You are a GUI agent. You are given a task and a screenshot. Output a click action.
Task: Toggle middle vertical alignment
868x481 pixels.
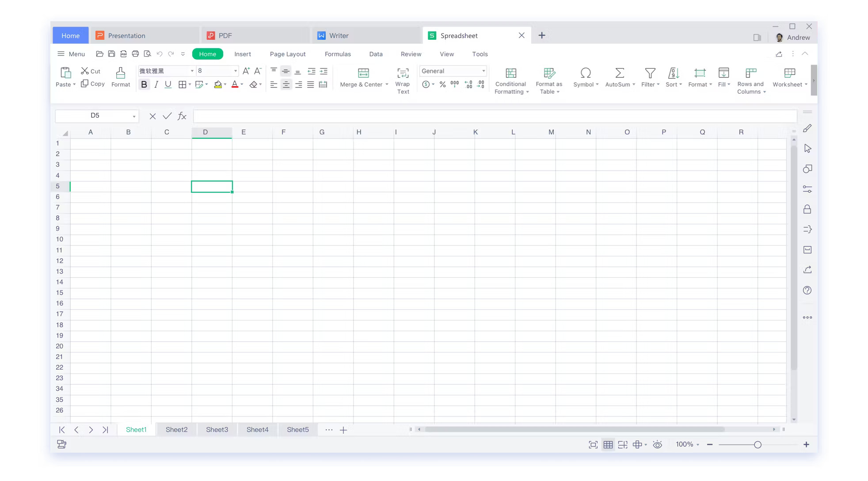tap(286, 71)
